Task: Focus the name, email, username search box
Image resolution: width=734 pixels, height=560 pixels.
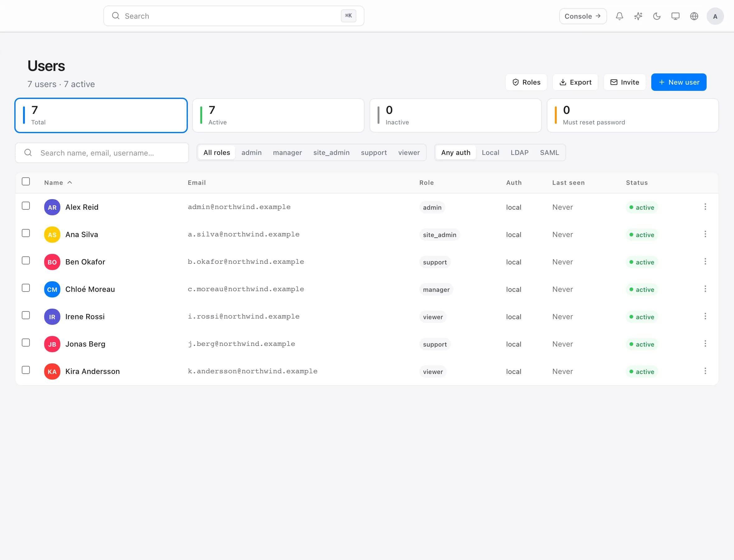Action: click(102, 153)
